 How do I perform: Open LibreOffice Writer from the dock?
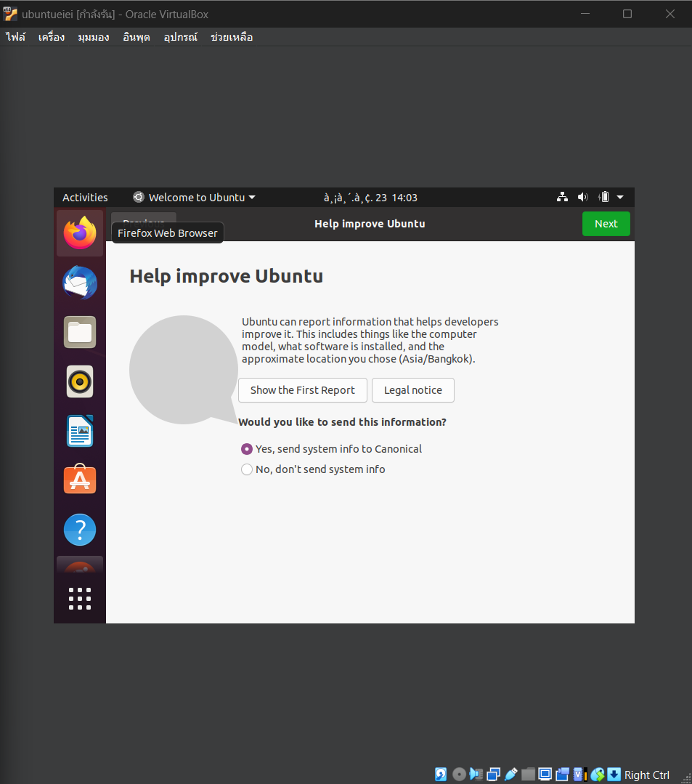click(x=80, y=431)
